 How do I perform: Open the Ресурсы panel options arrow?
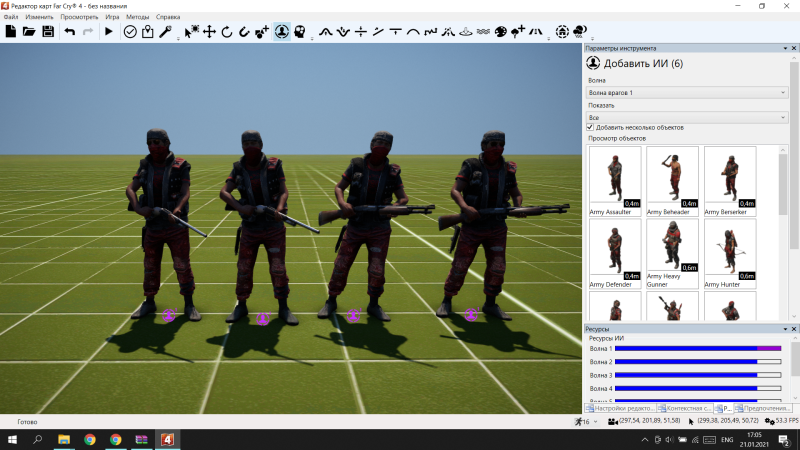click(x=785, y=329)
